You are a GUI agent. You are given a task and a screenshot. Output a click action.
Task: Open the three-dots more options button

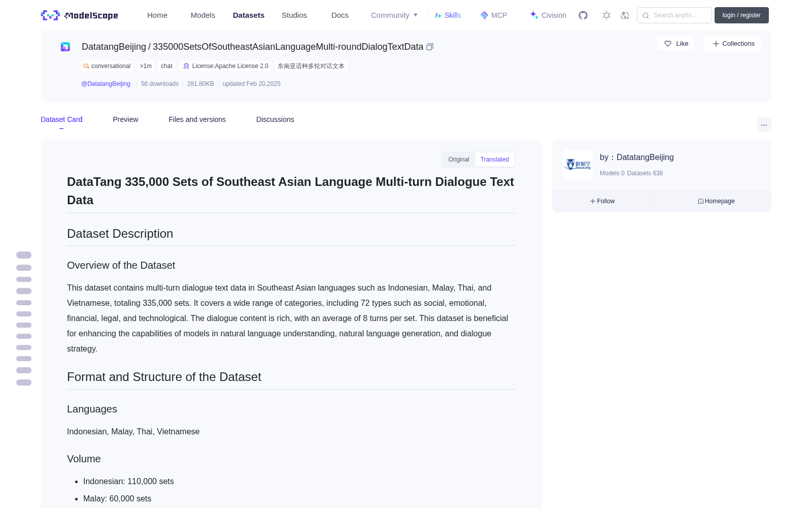click(x=764, y=124)
